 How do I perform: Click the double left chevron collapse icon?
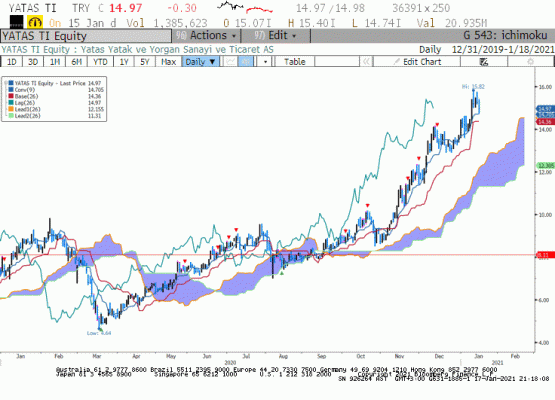[366, 62]
